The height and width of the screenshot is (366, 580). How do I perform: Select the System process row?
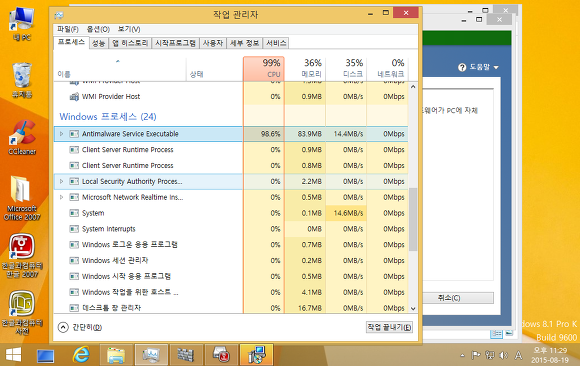231,213
